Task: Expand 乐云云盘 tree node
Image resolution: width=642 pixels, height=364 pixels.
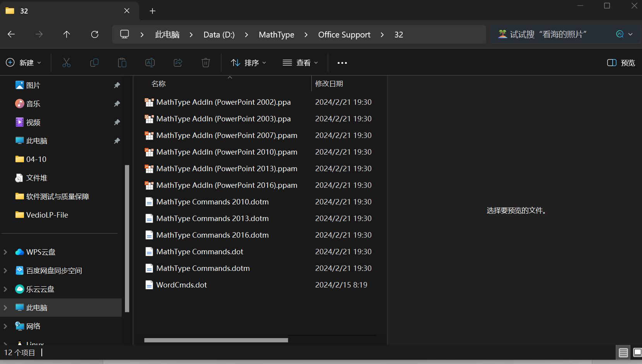Action: [x=5, y=289]
